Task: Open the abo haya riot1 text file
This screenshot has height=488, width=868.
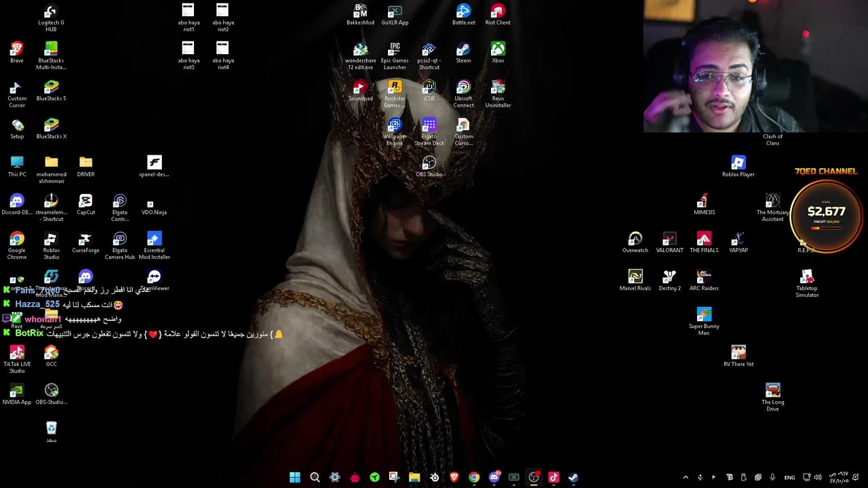Action: pyautogui.click(x=189, y=18)
